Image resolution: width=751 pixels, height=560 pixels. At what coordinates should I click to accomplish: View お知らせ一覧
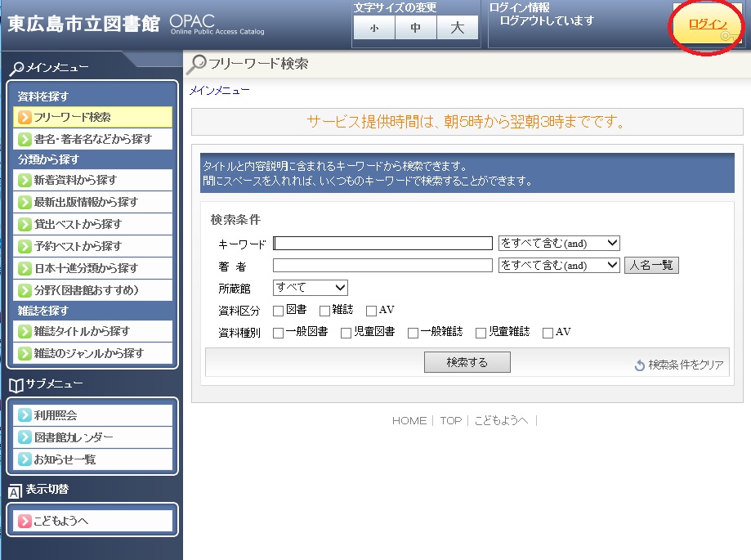(x=93, y=459)
